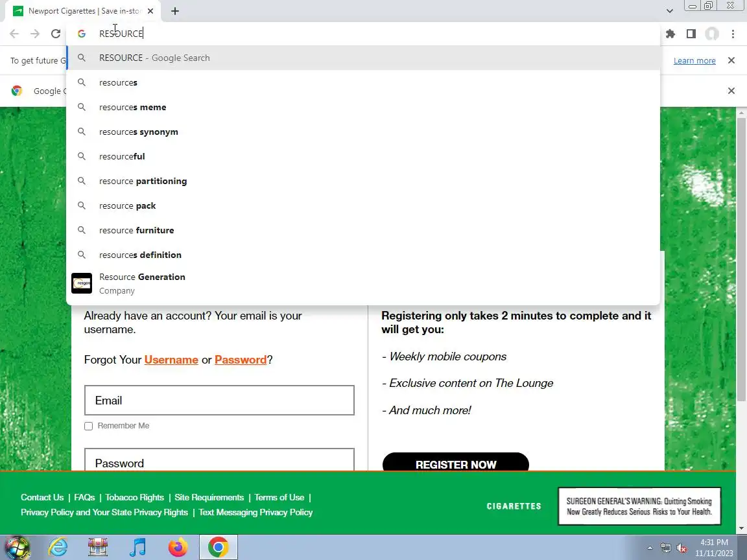This screenshot has width=747, height=560.
Task: Click the Surgeon General's Warning box
Action: pos(639,506)
